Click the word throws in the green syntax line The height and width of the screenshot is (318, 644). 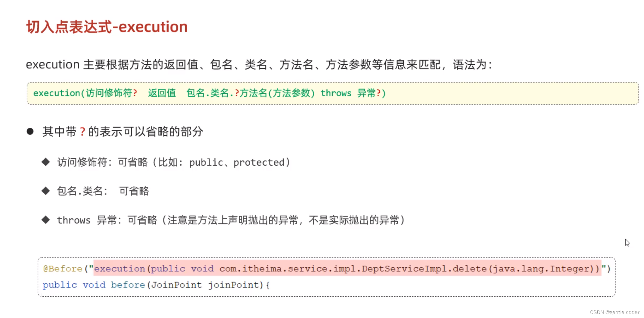[336, 93]
